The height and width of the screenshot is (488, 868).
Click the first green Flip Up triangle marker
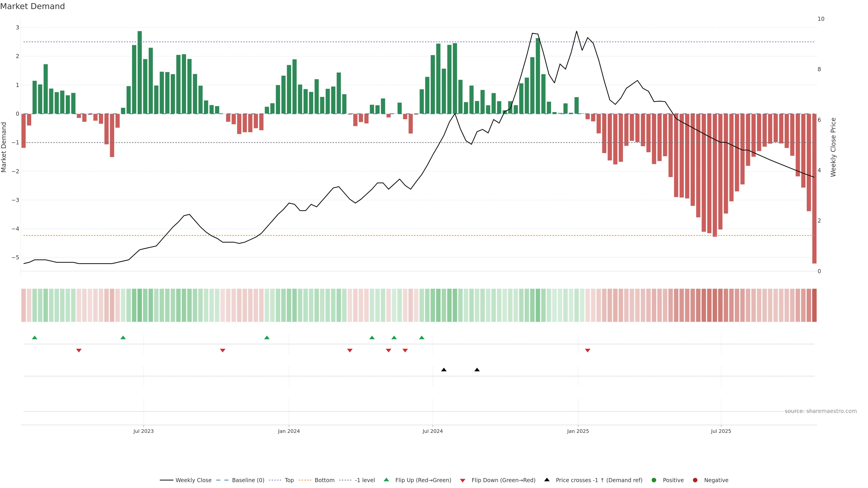point(34,338)
